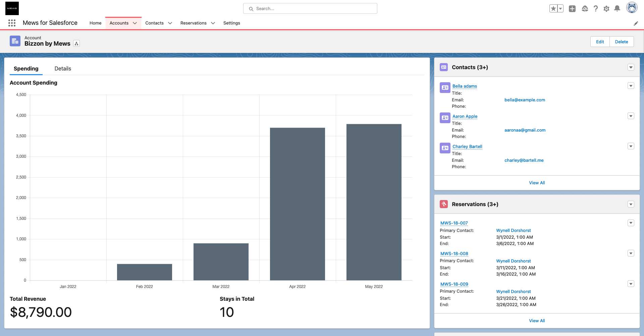Viewport: 644px width, 336px height.
Task: Expand the Contacts tab dropdown chevron
Action: click(170, 23)
